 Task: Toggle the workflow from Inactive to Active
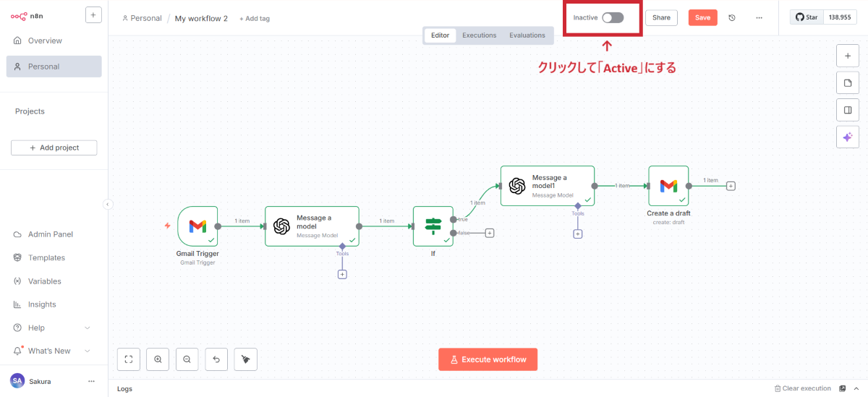click(613, 18)
